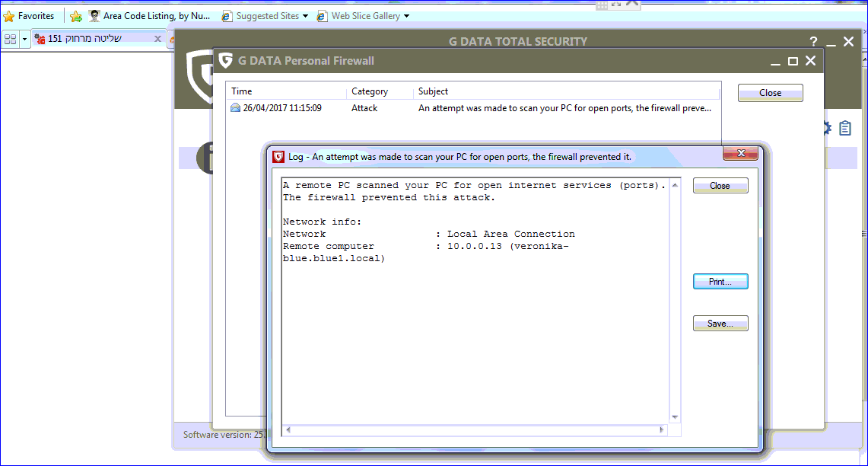Click the scroll down arrow in the log text box
Image resolution: width=868 pixels, height=466 pixels.
pos(675,417)
